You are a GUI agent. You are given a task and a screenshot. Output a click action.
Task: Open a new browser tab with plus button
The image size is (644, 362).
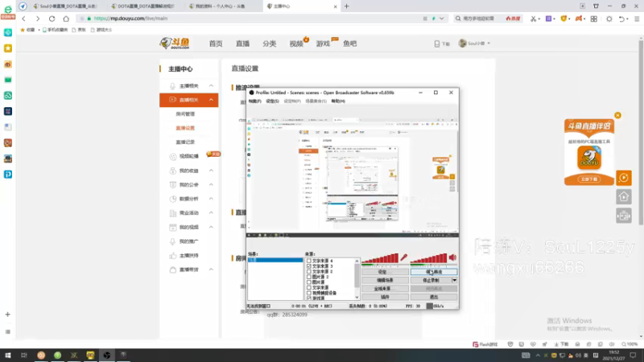pos(347,6)
